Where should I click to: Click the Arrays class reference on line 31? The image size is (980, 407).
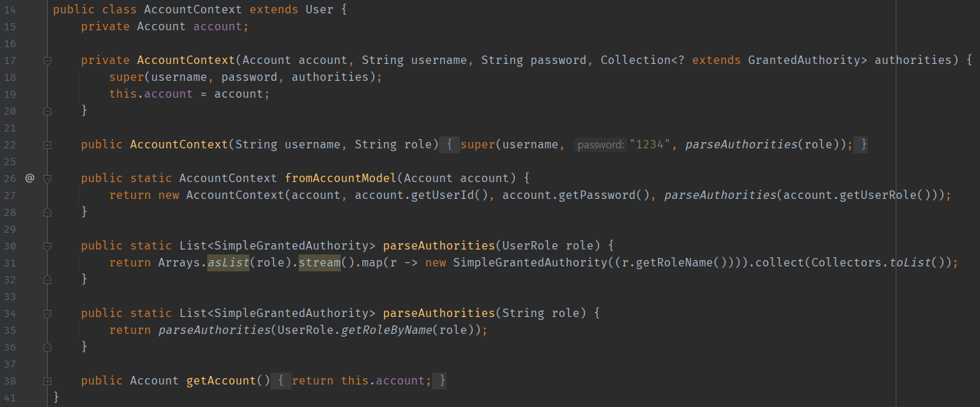coord(179,262)
